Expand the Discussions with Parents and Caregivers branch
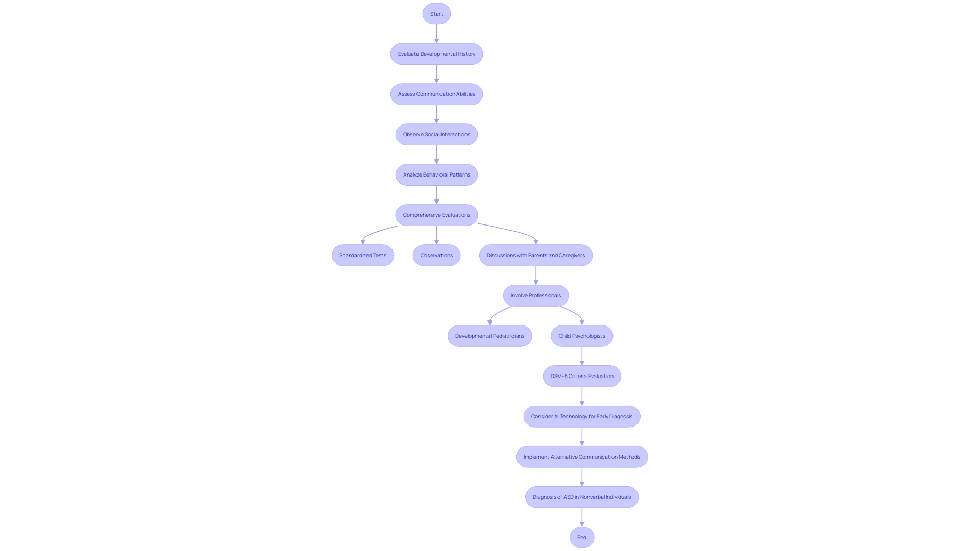The image size is (980, 551). pos(536,255)
